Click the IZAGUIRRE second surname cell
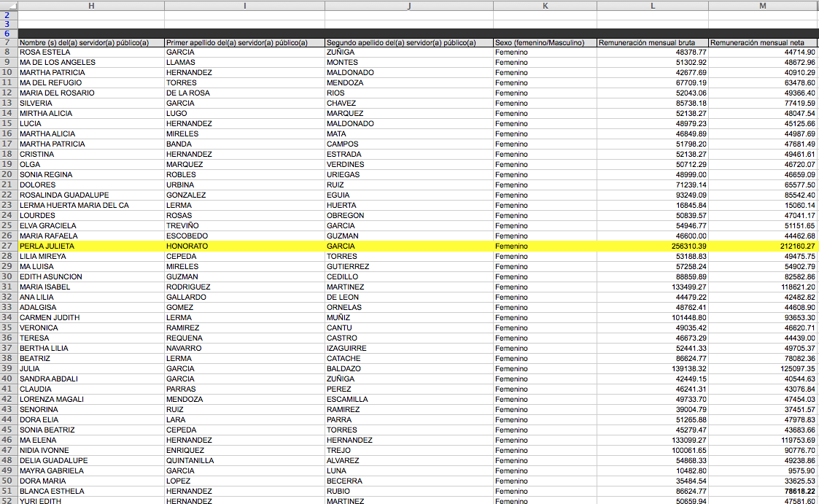This screenshot has height=504, width=819. coord(408,349)
